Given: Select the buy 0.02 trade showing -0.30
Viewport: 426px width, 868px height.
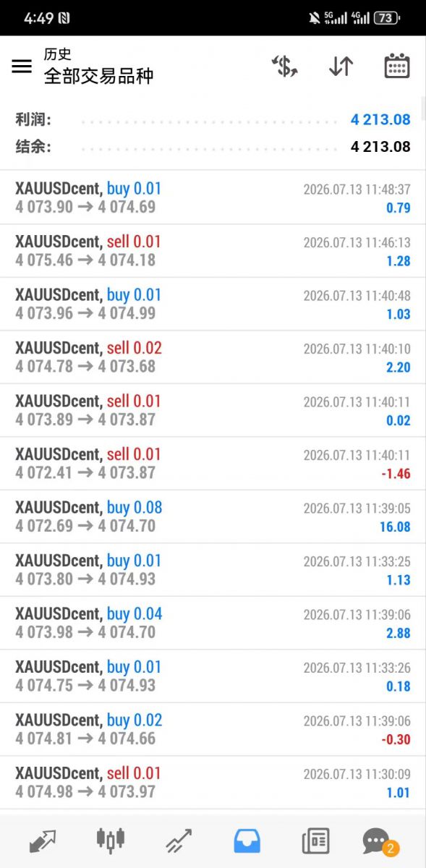Looking at the screenshot, I should (x=213, y=729).
